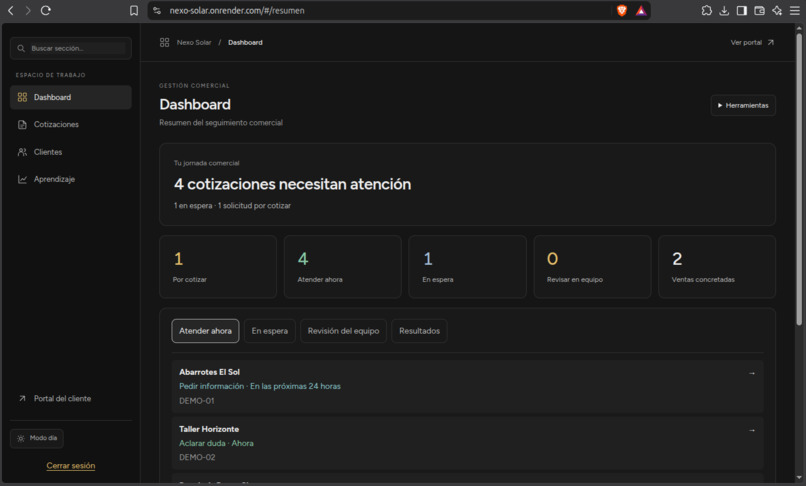Expand the Herramientas dropdown

pyautogui.click(x=743, y=105)
